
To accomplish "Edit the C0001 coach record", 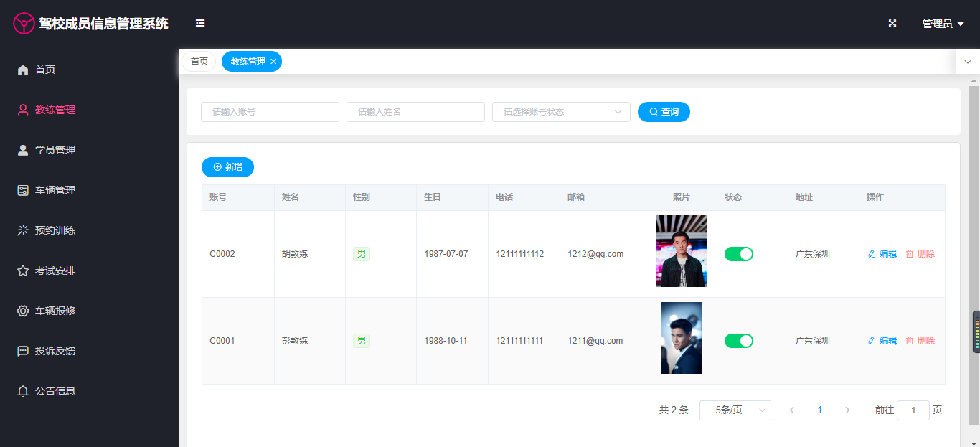I will click(x=882, y=341).
